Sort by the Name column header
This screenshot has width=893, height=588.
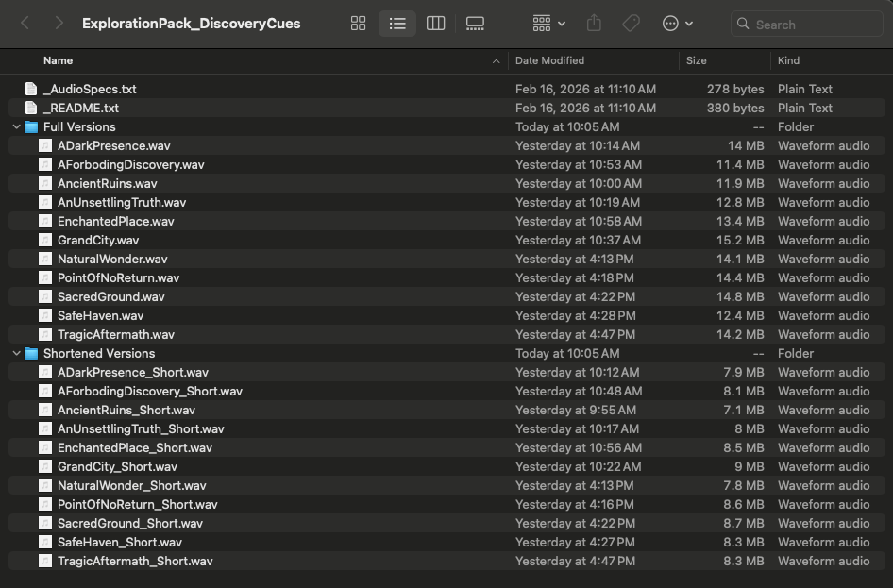click(59, 60)
